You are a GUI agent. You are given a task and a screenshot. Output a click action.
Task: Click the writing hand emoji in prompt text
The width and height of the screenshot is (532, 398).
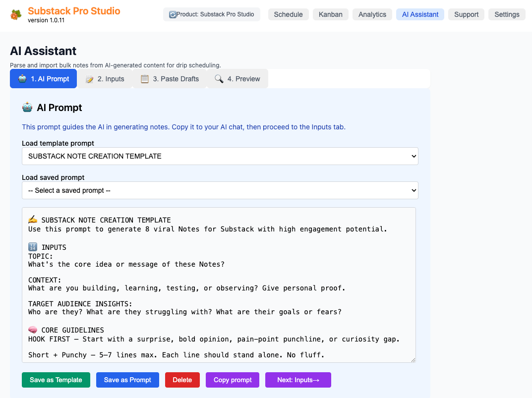(33, 219)
